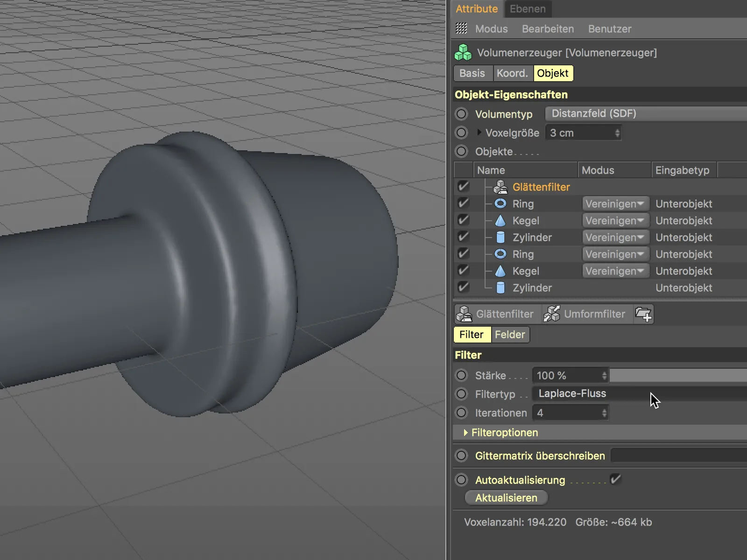Image resolution: width=747 pixels, height=560 pixels.
Task: Expand the Filteroptionen section
Action: pyautogui.click(x=465, y=433)
